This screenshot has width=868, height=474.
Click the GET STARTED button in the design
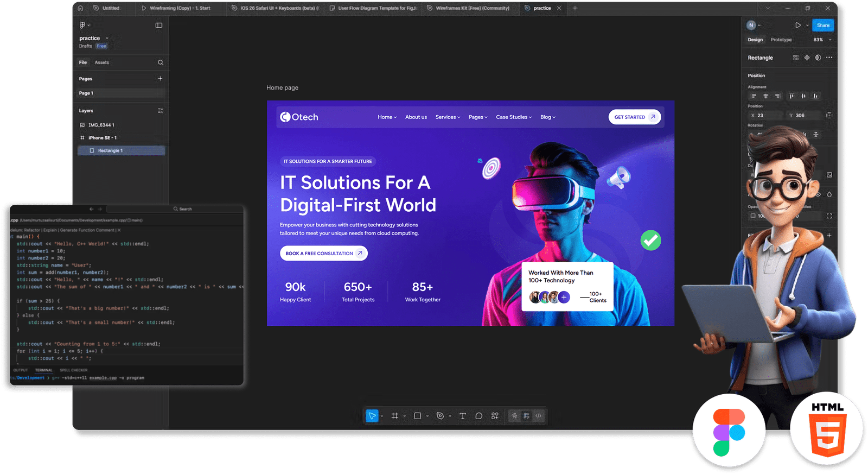click(x=634, y=117)
